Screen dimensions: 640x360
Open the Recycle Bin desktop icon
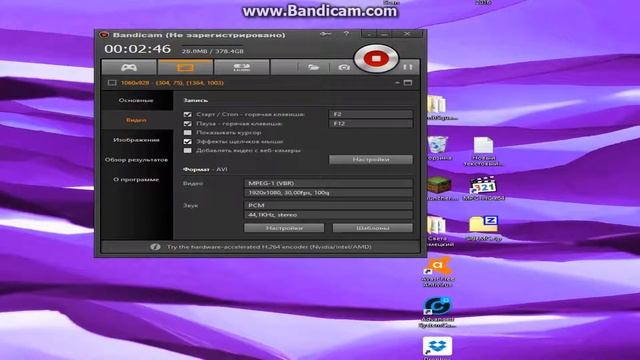(x=438, y=149)
